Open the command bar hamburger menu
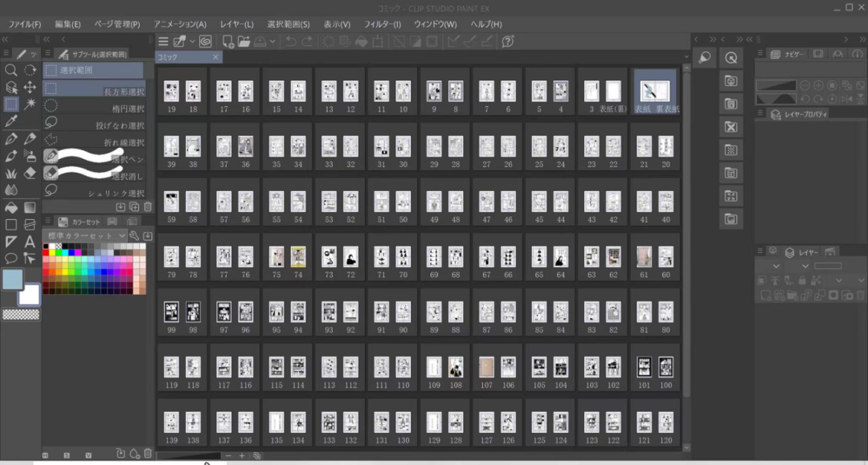Image resolution: width=868 pixels, height=465 pixels. click(x=163, y=42)
